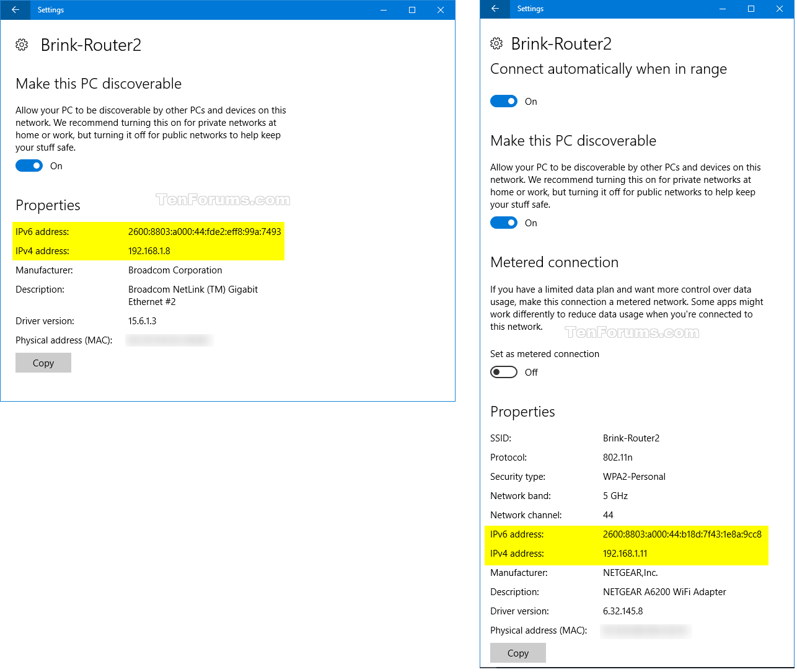
Task: Click network channel value 44
Action: 608,515
